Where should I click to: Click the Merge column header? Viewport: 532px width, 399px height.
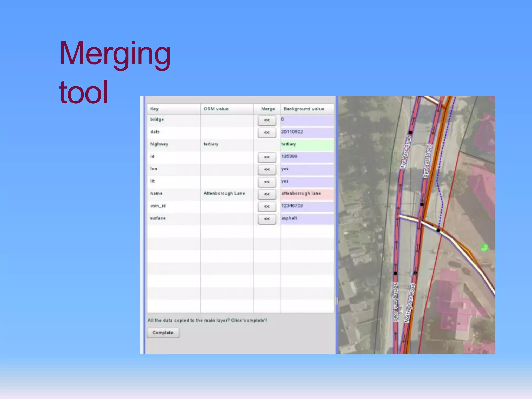(x=268, y=109)
